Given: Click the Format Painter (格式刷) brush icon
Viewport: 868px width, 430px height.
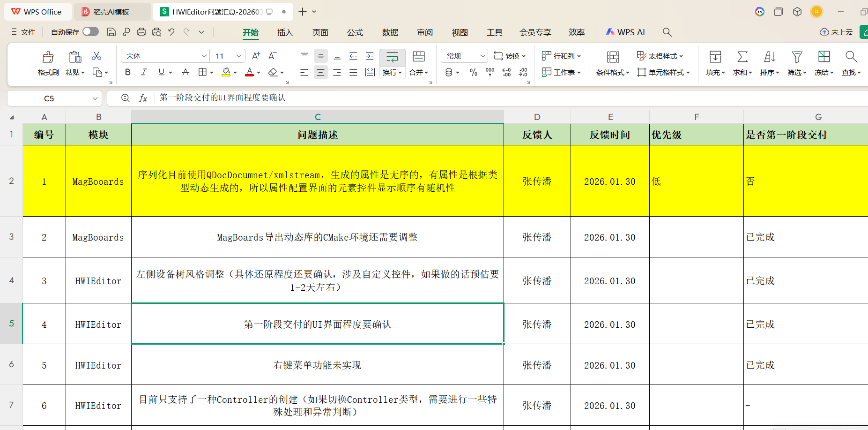Looking at the screenshot, I should coord(48,57).
